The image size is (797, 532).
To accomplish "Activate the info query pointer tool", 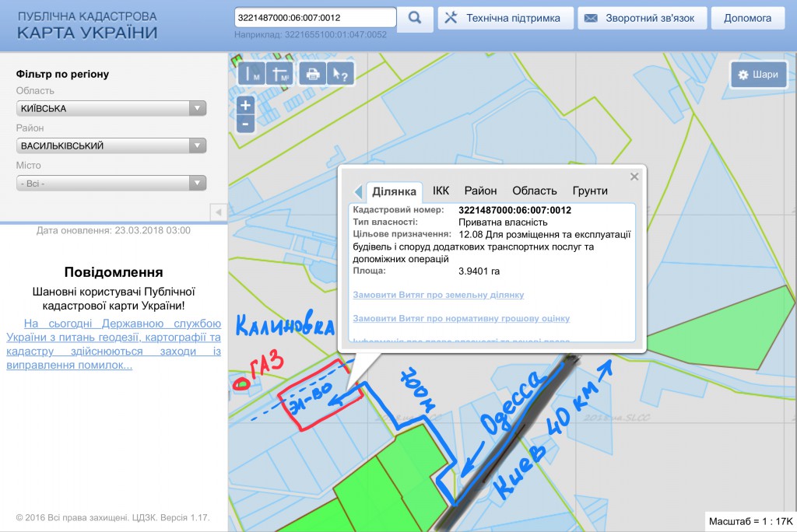I will point(340,74).
